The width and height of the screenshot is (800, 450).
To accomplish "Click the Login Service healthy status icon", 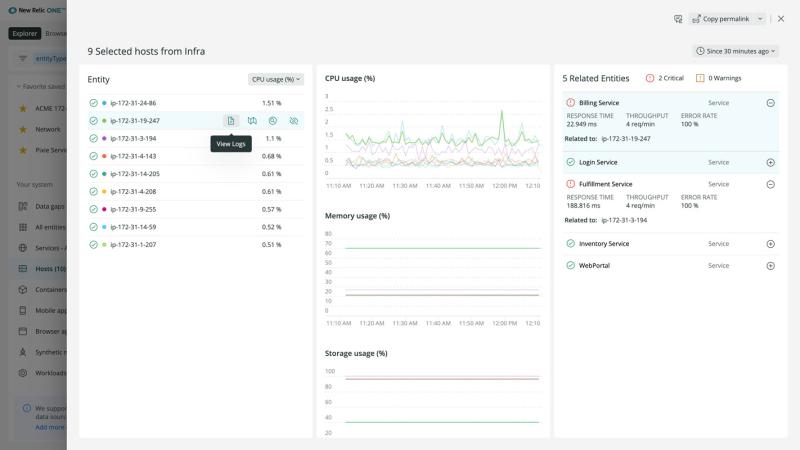I will (x=570, y=162).
